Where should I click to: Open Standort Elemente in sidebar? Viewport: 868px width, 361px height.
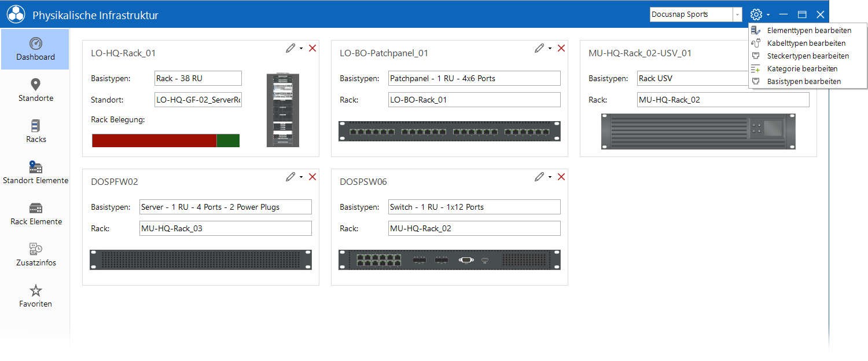pyautogui.click(x=35, y=173)
